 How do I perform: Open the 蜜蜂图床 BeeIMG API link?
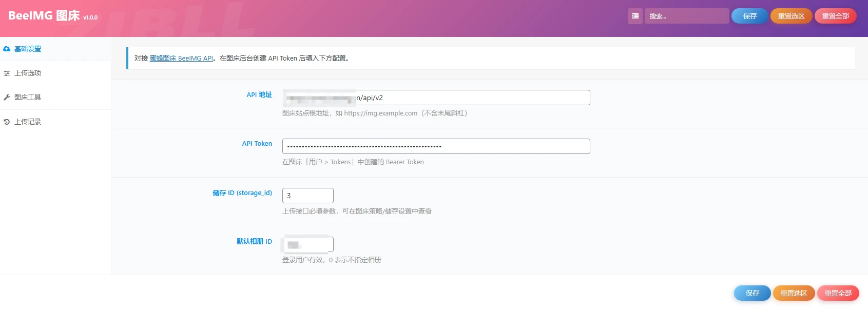(x=181, y=58)
